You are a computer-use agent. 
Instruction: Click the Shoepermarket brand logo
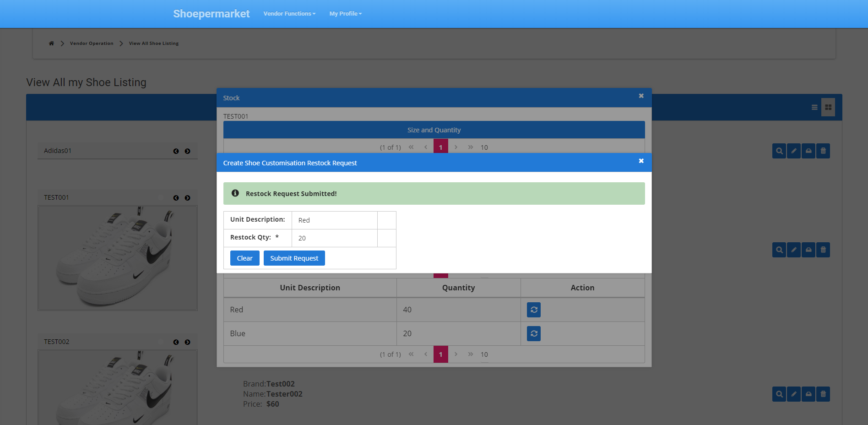click(212, 14)
